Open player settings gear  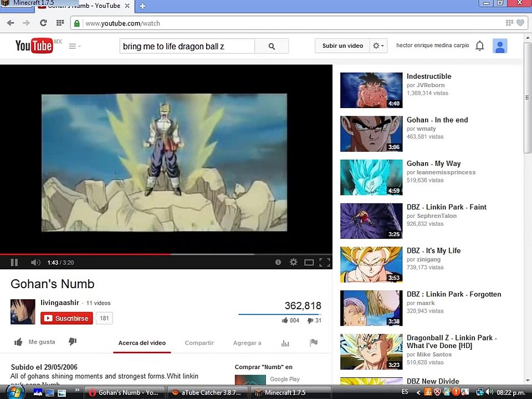coord(294,262)
